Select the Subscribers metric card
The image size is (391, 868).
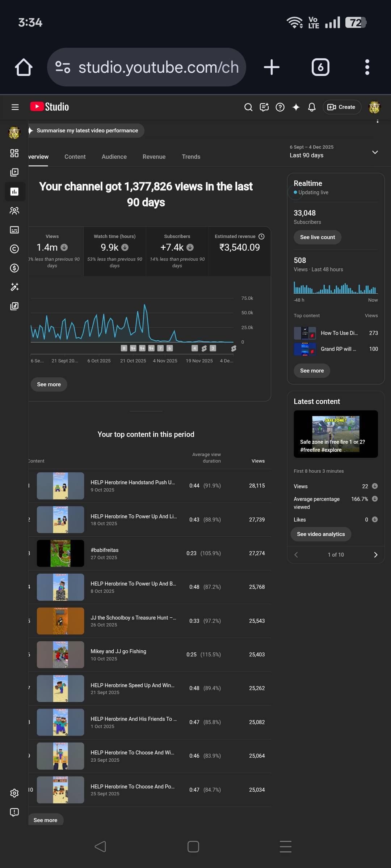click(177, 251)
